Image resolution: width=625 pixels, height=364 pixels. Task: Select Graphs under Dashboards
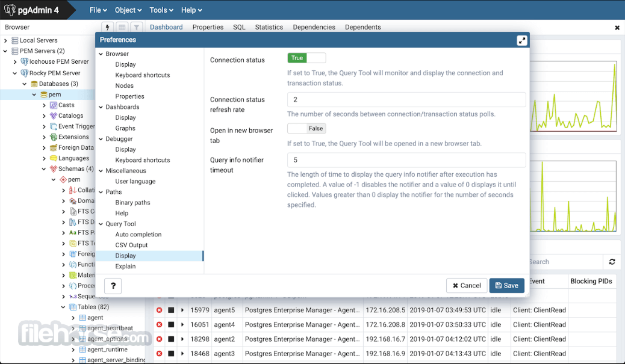(125, 128)
